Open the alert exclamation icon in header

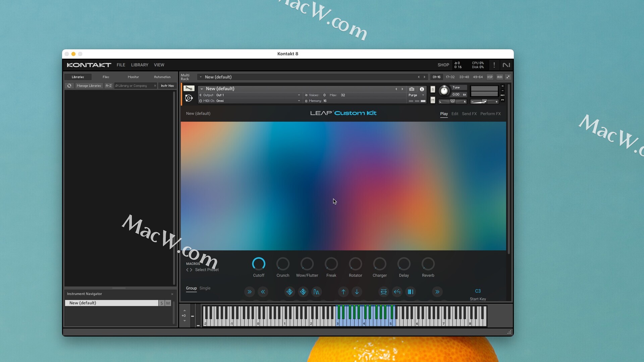pyautogui.click(x=494, y=65)
